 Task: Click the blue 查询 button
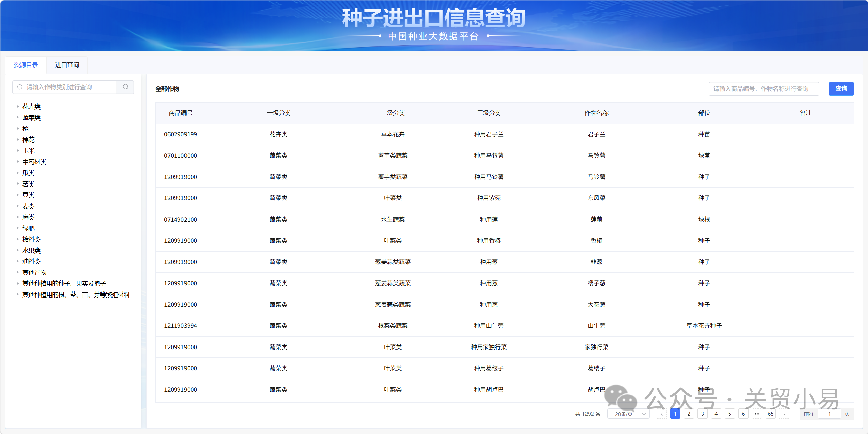pos(841,89)
